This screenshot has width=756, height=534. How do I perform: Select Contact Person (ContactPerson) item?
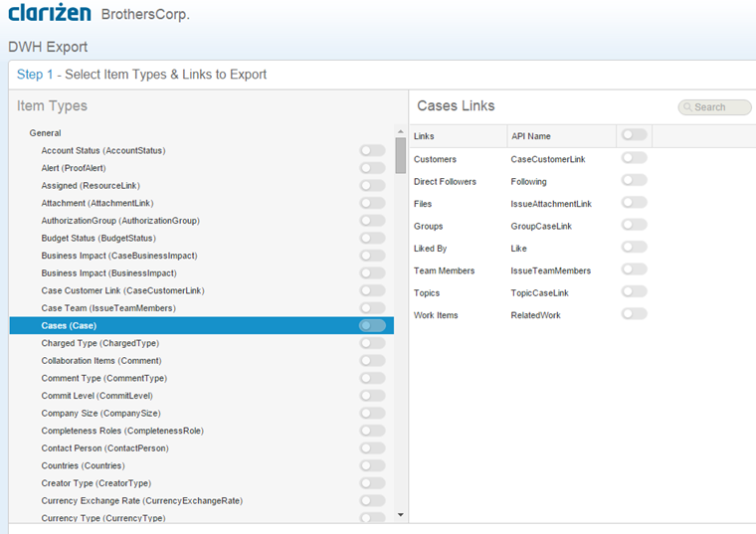105,448
